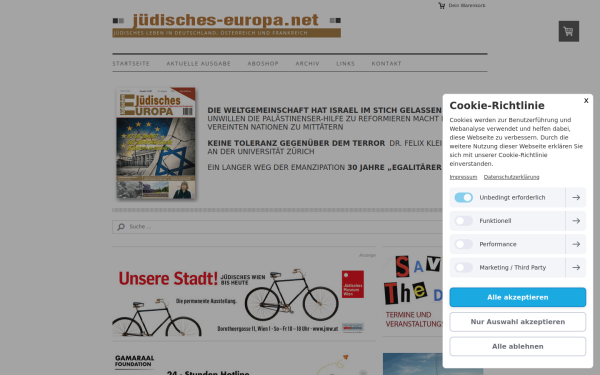Expand Marketing / Third Party details arrow
The image size is (600, 375).
coord(576,267)
